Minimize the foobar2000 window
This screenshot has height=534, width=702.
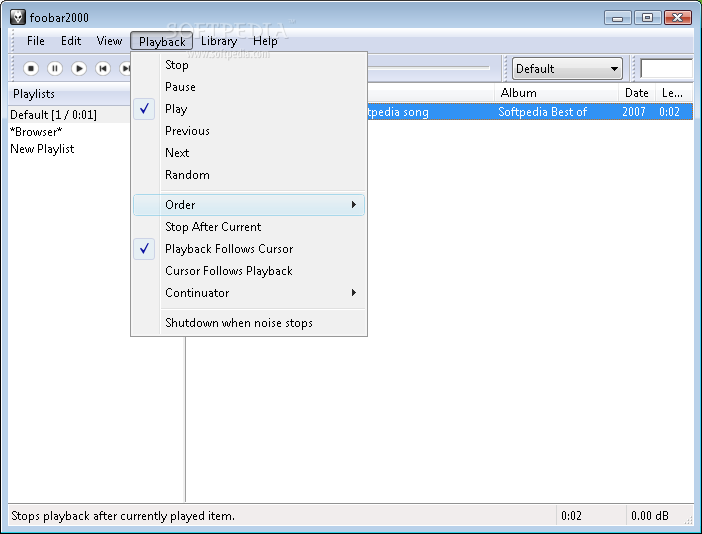(x=617, y=18)
